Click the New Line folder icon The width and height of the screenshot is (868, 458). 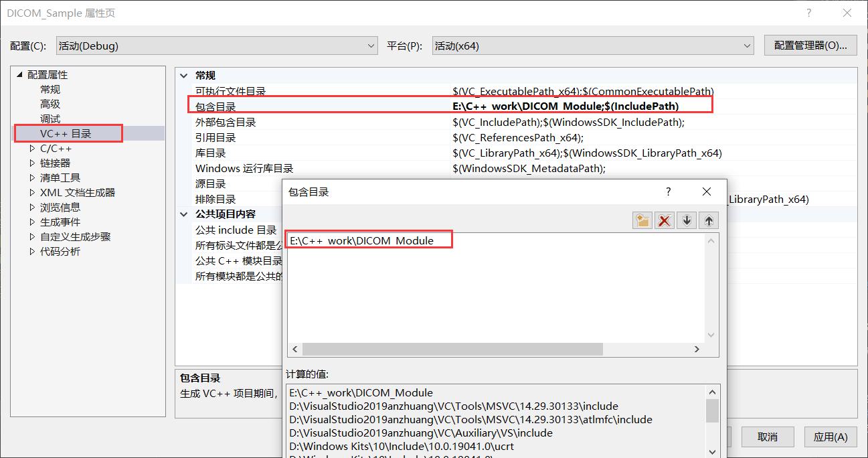pyautogui.click(x=642, y=220)
